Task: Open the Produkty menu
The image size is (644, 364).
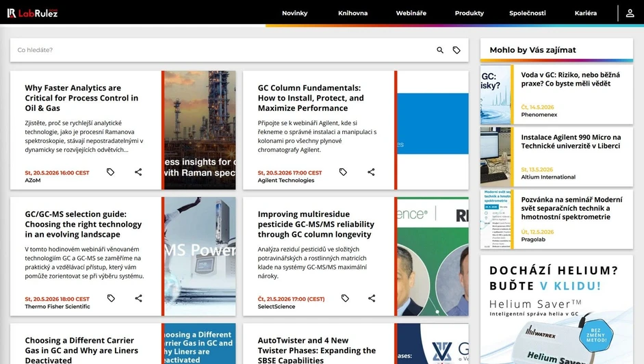Action: (469, 13)
